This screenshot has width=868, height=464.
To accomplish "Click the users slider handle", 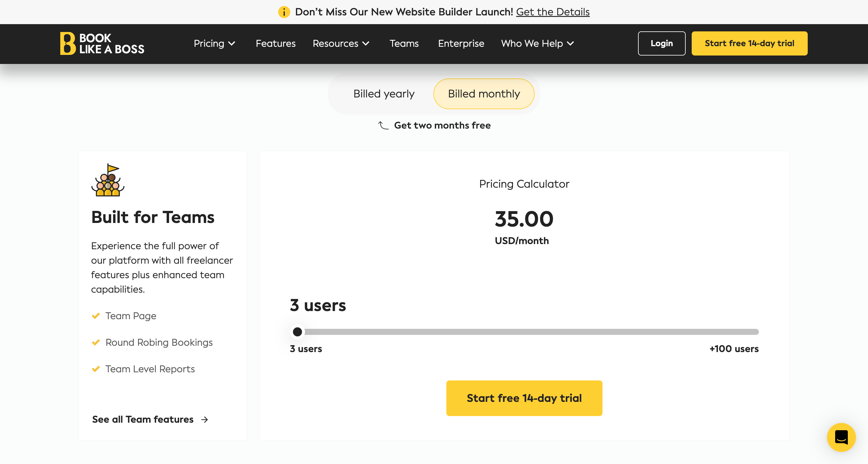I will click(297, 332).
